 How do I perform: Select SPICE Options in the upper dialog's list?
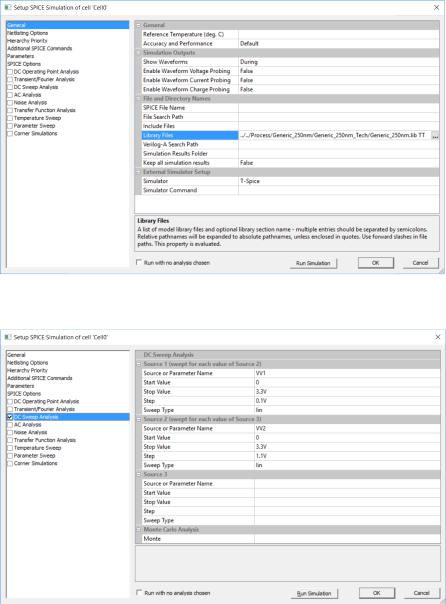(24, 64)
